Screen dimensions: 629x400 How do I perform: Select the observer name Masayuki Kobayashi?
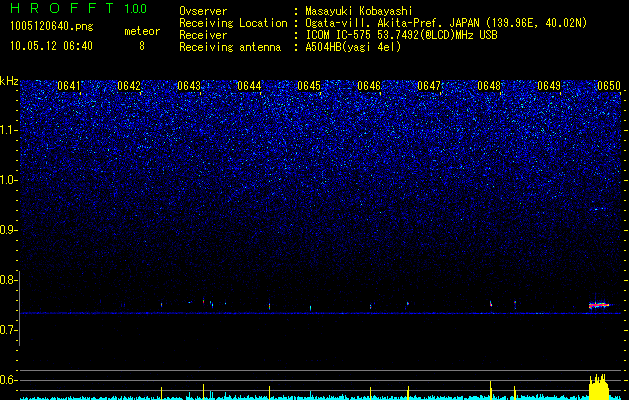pyautogui.click(x=359, y=12)
